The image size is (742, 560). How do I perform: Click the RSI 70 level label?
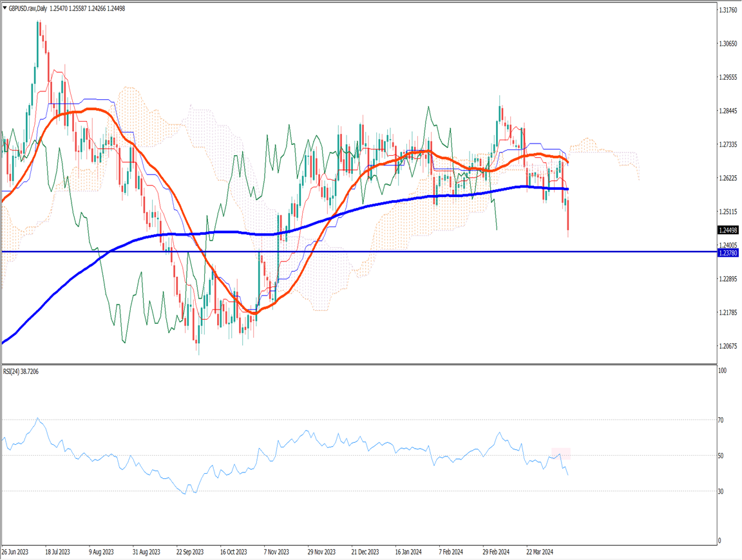pos(722,420)
